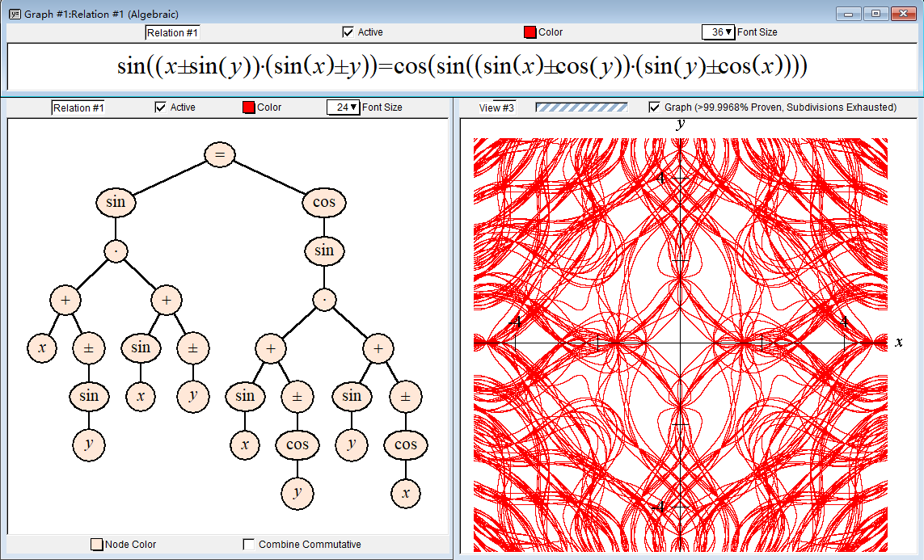Select the multiplication dot node under top-left sin
The height and width of the screenshot is (560, 924).
pyautogui.click(x=116, y=251)
